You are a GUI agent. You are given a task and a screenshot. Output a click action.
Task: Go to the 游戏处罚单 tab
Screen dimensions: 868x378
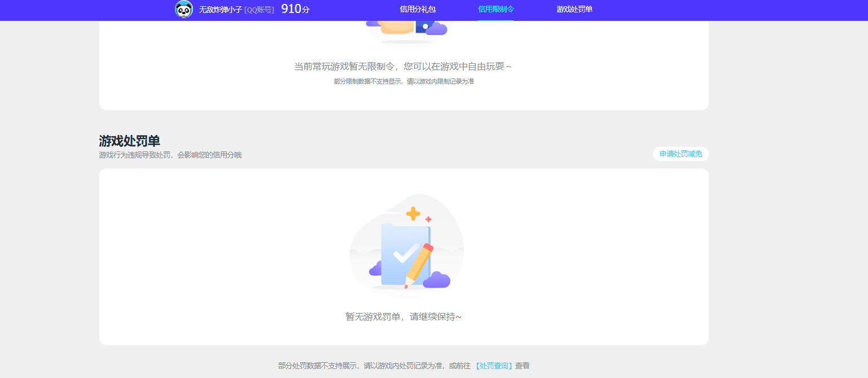[575, 10]
